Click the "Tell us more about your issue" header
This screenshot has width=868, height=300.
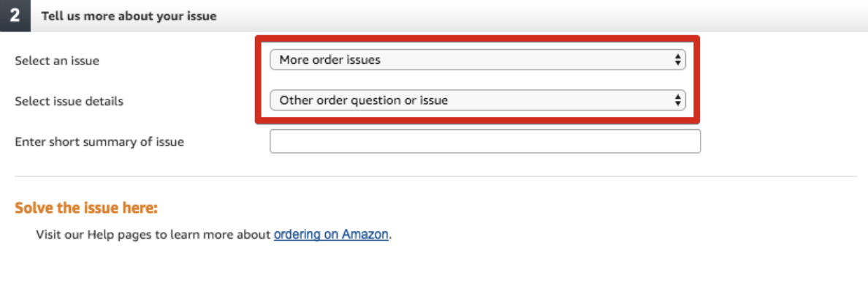coord(129,15)
